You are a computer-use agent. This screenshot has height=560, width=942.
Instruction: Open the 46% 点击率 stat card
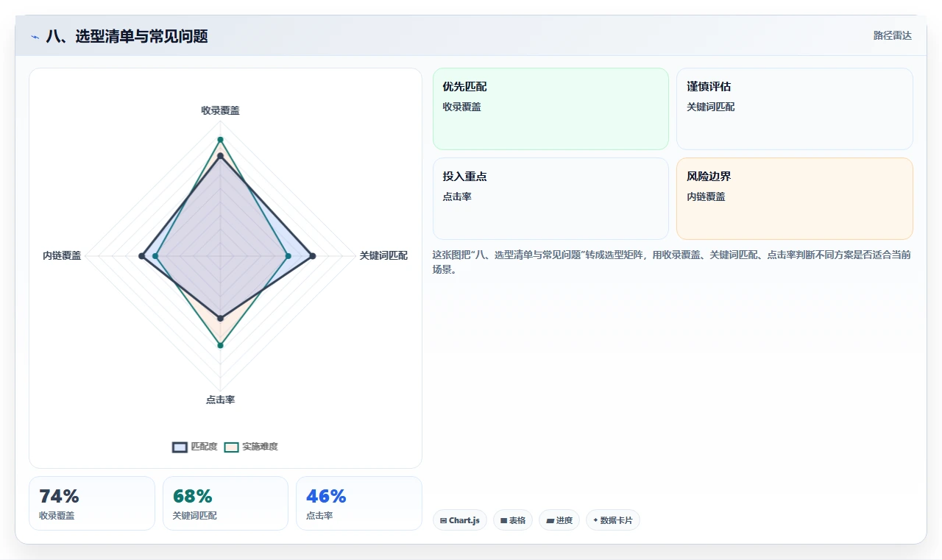tap(359, 503)
